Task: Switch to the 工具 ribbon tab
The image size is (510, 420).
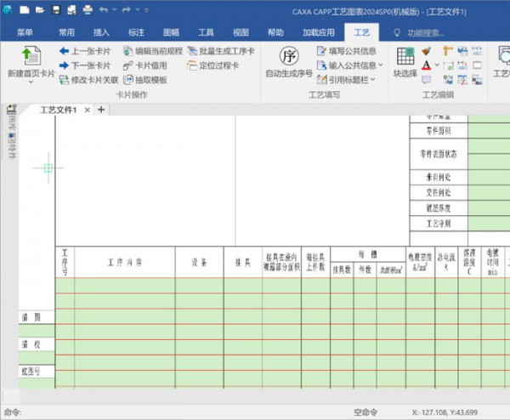Action: pos(206,32)
